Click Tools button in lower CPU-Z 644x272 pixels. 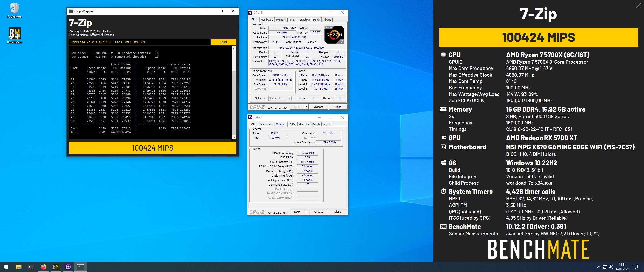(297, 212)
